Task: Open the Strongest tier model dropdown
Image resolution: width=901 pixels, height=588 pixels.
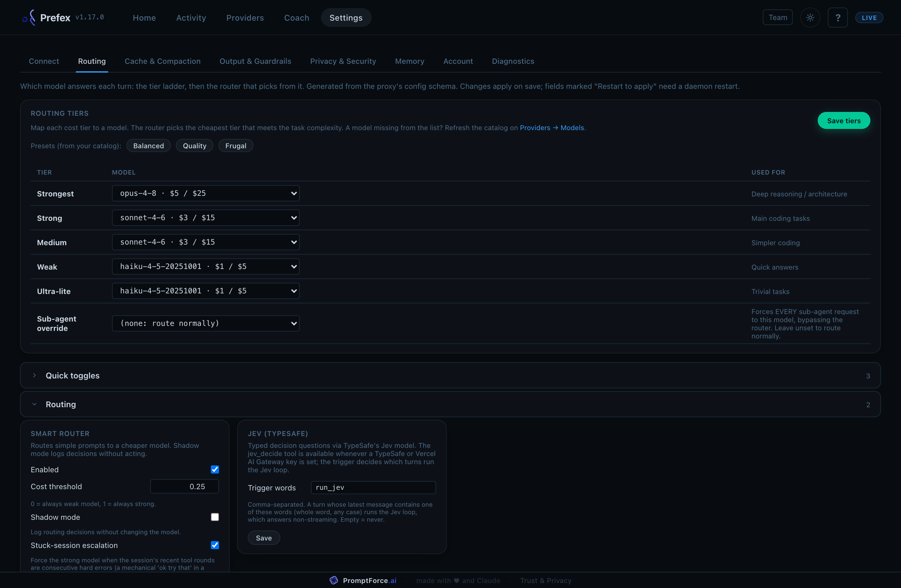Action: (206, 193)
